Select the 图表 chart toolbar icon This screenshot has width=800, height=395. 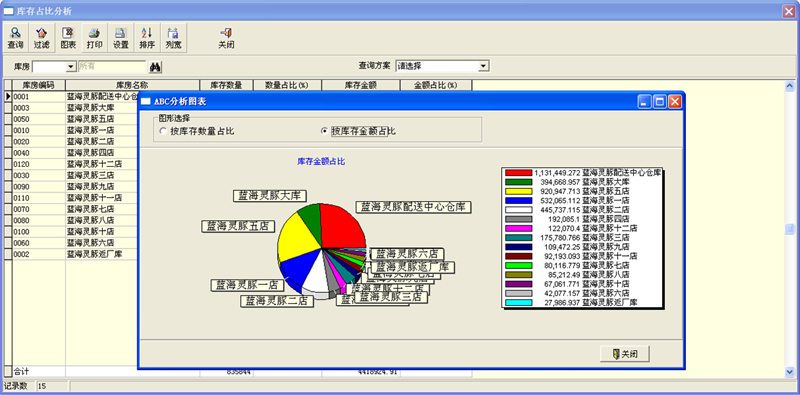[68, 38]
